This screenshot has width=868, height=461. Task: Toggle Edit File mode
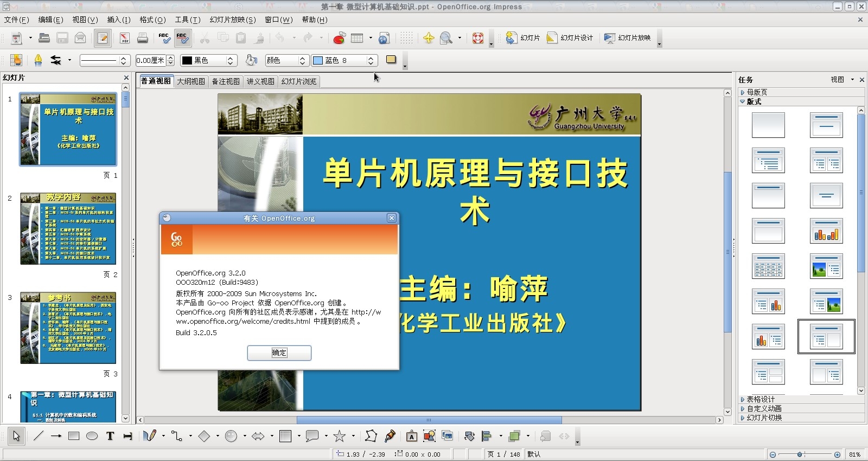[103, 38]
